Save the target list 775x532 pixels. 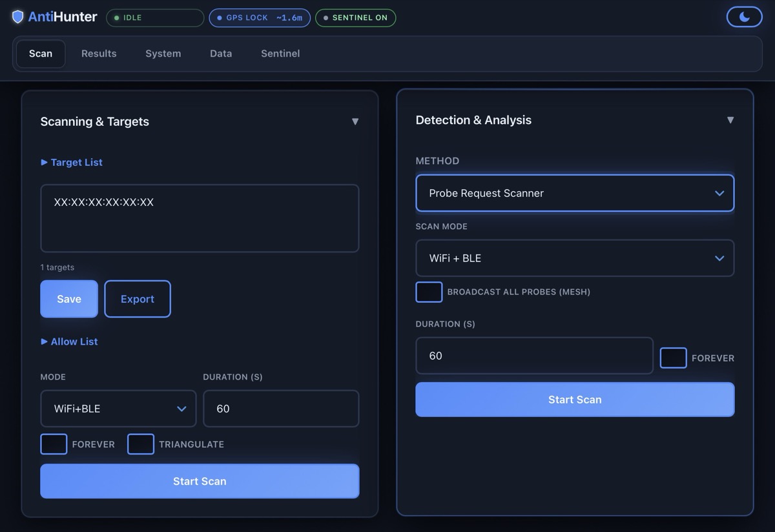pyautogui.click(x=69, y=299)
